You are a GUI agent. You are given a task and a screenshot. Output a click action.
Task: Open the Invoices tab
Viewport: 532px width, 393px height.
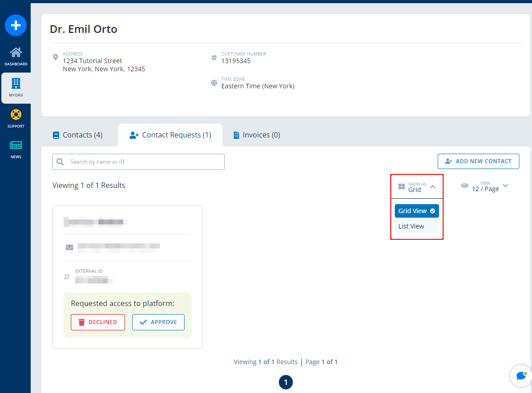tap(256, 134)
